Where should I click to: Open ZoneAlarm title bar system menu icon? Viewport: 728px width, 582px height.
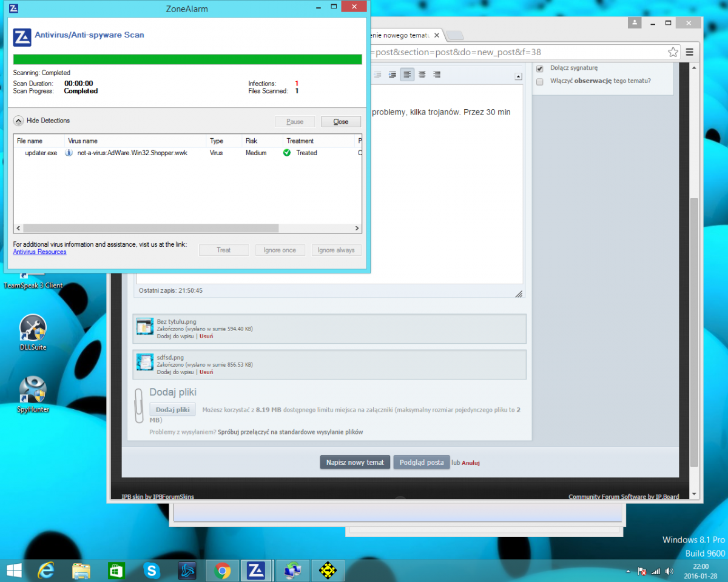point(13,8)
